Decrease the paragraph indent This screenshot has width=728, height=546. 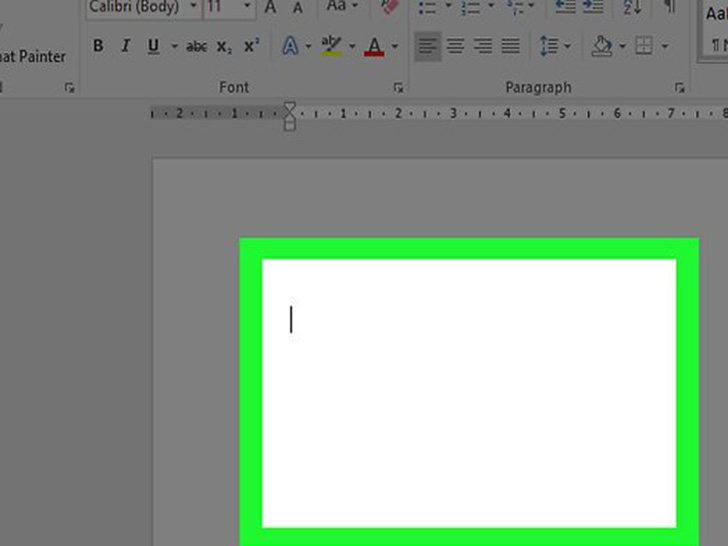[566, 6]
